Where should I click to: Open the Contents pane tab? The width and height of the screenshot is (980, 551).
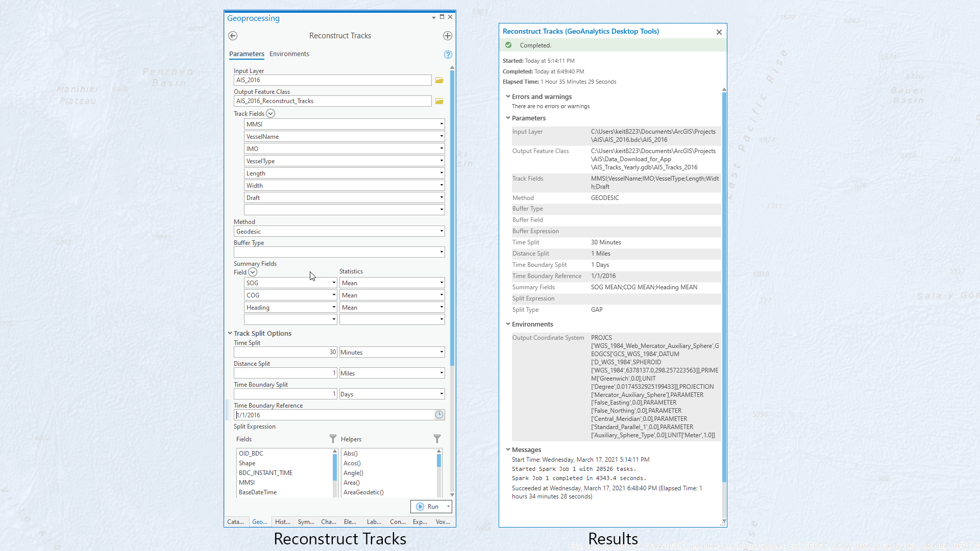click(x=398, y=522)
